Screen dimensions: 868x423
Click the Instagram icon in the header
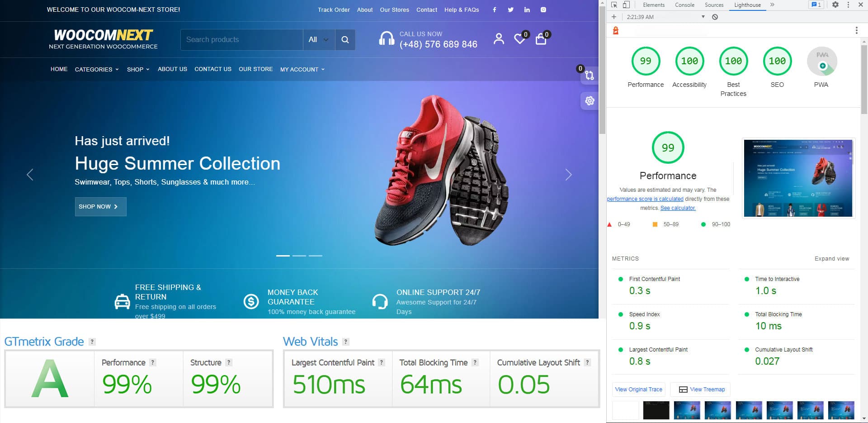(x=543, y=10)
